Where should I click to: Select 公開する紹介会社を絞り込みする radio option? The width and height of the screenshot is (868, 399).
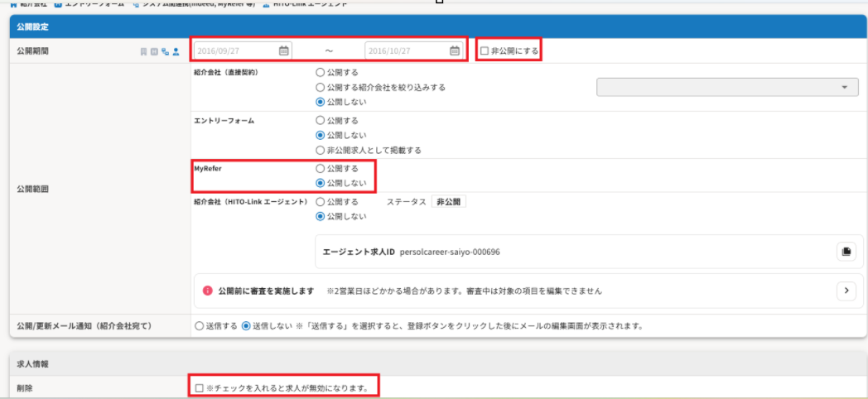pos(320,87)
